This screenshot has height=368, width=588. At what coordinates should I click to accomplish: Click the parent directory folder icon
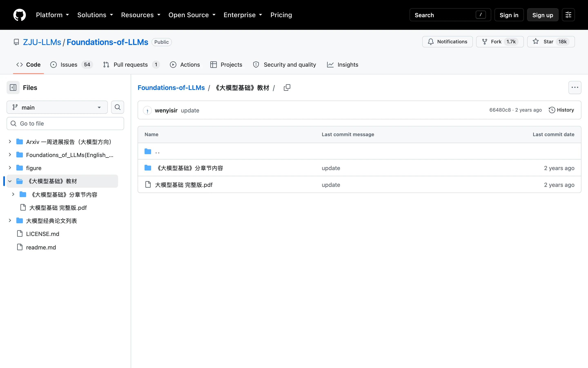[148, 151]
